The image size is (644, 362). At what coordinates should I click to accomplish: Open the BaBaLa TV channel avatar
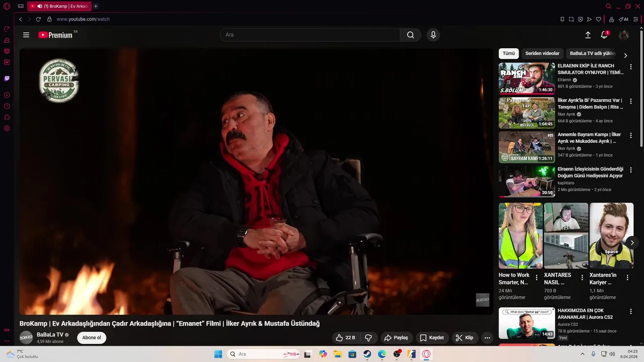click(x=26, y=337)
